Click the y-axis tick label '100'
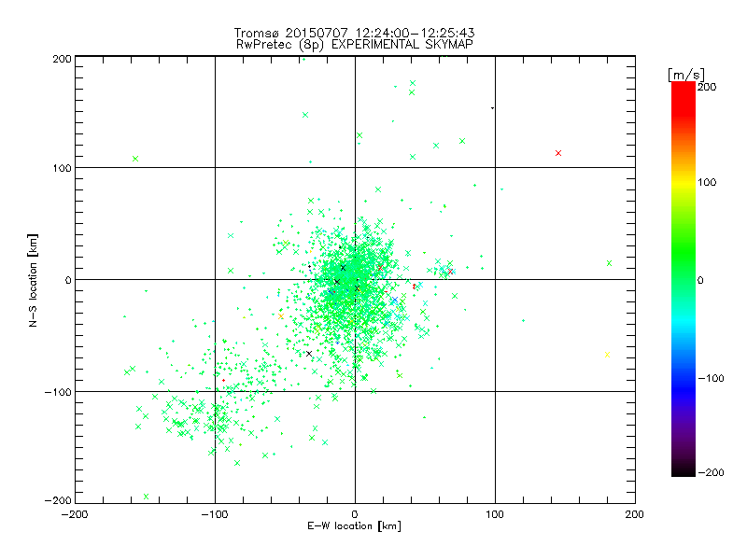The height and width of the screenshot is (560, 747). (x=62, y=168)
